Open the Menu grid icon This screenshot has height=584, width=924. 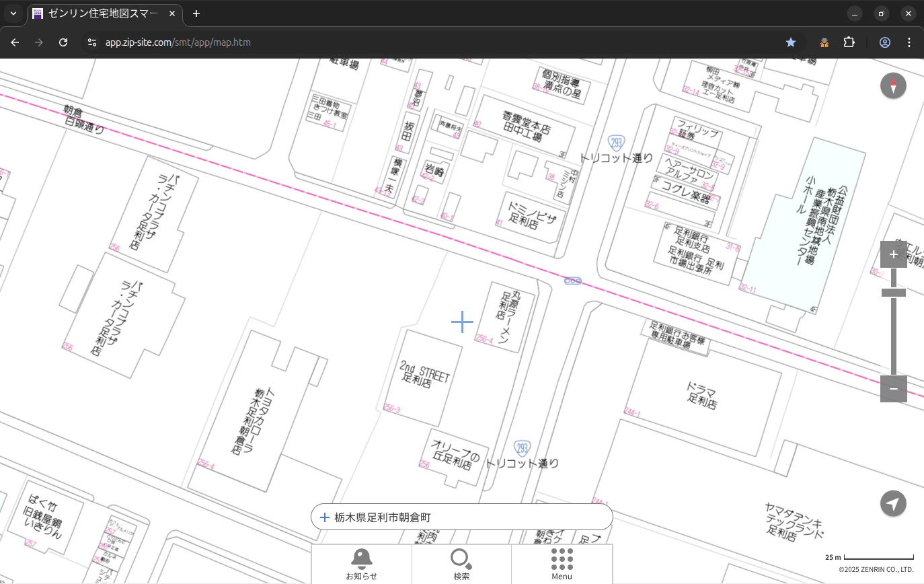562,564
